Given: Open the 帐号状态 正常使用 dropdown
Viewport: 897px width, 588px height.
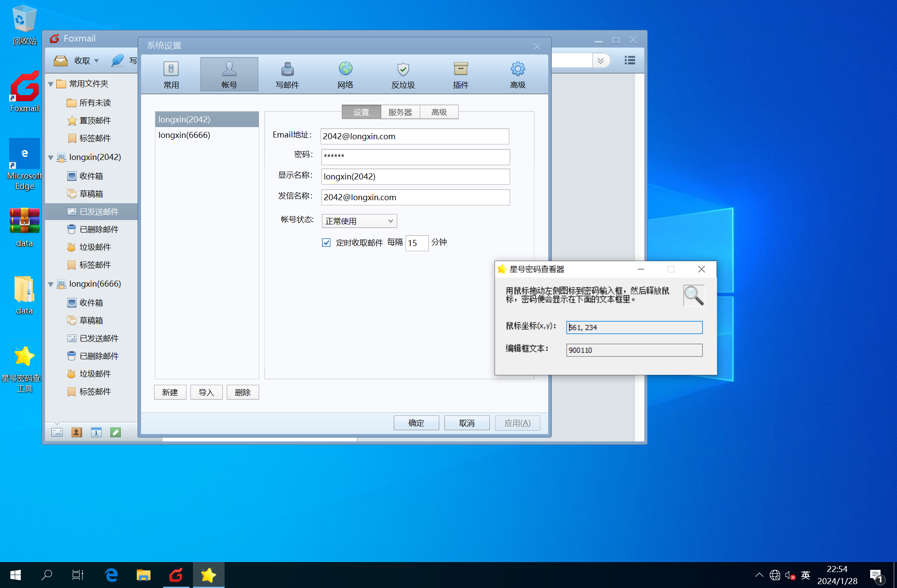Looking at the screenshot, I should coord(359,221).
